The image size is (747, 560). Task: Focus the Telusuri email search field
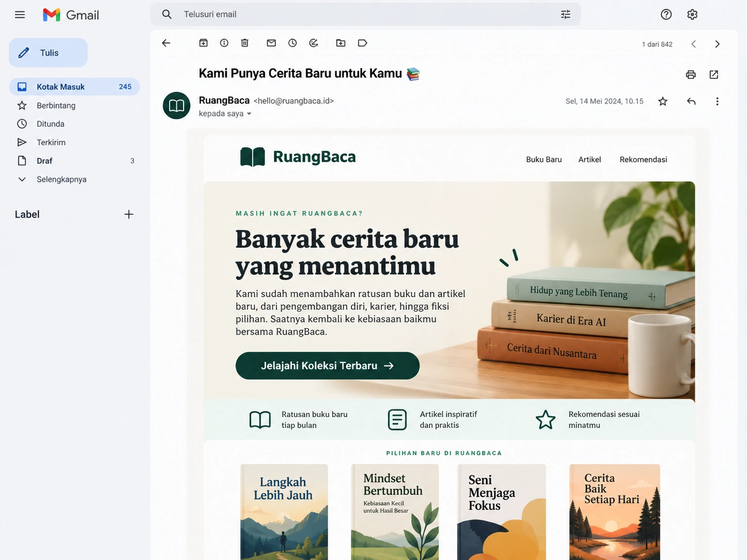click(366, 14)
